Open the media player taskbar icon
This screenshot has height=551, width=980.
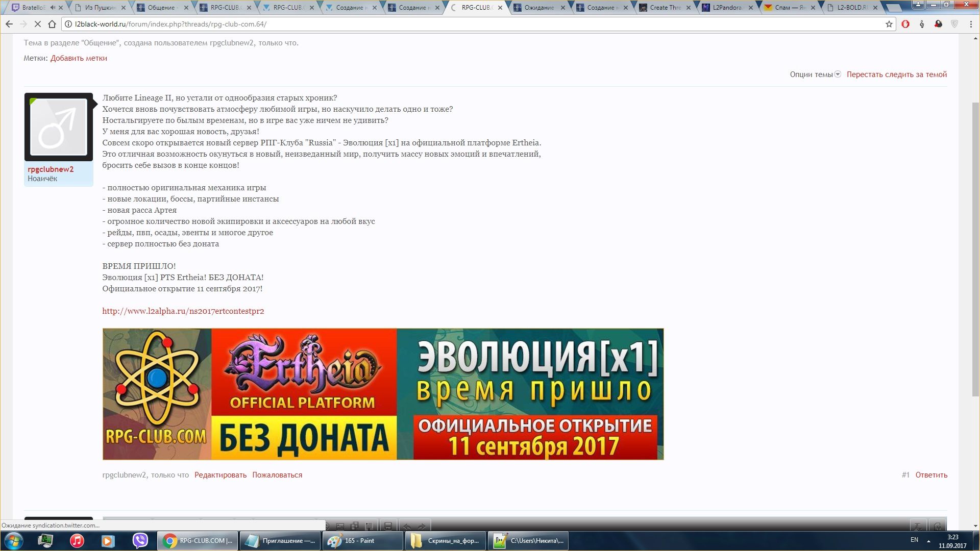[x=108, y=541]
